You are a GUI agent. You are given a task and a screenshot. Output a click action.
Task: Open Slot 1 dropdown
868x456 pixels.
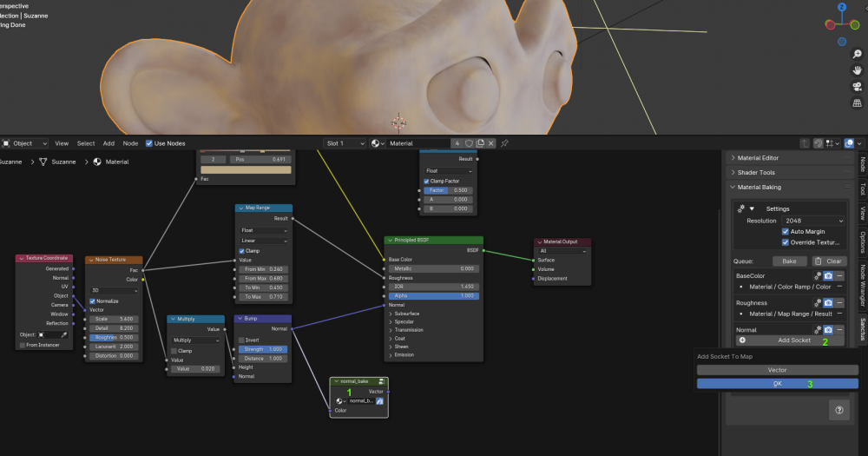pos(345,143)
